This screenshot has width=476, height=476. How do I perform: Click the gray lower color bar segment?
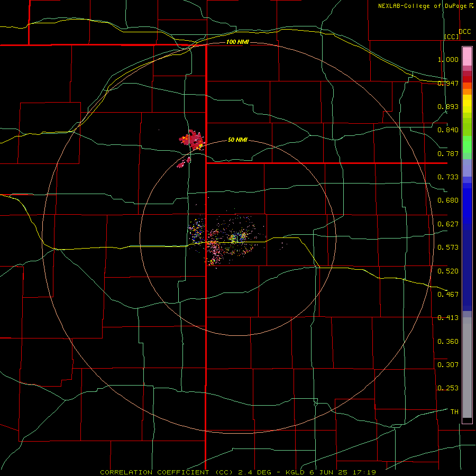[x=467, y=368]
